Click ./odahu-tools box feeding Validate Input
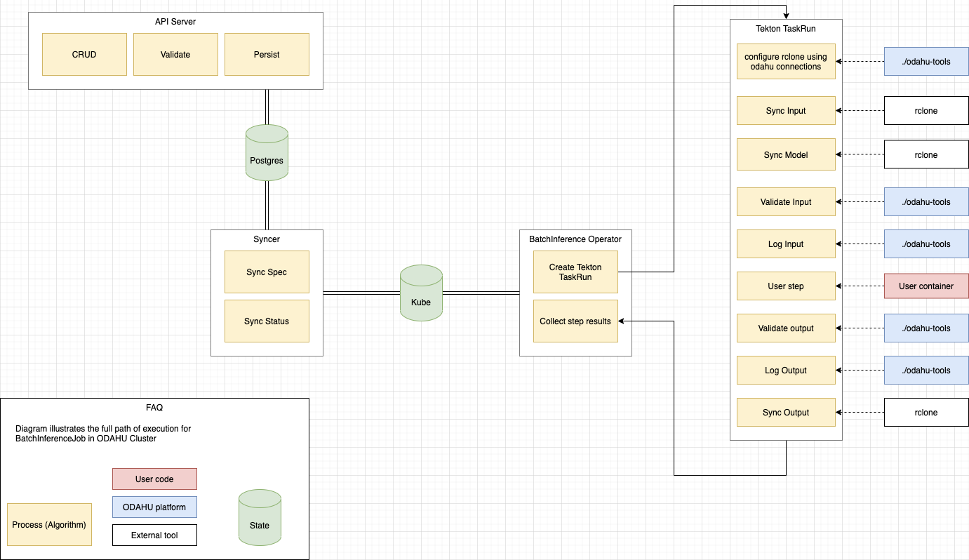Viewport: 969px width, 560px height. 926,201
